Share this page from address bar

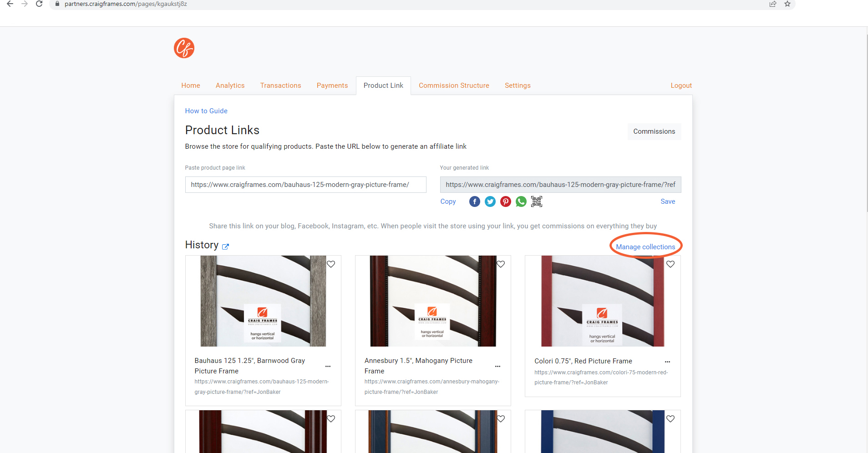pyautogui.click(x=773, y=4)
